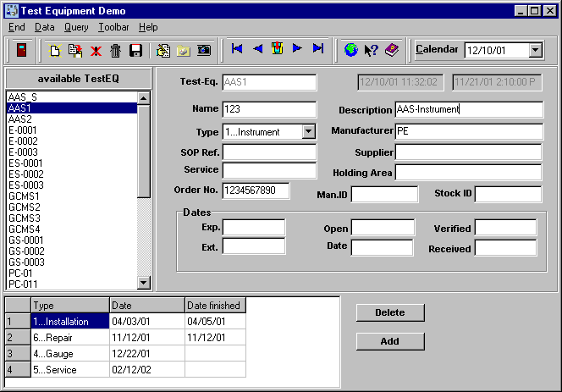Click the Stock ID input field

pos(508,195)
